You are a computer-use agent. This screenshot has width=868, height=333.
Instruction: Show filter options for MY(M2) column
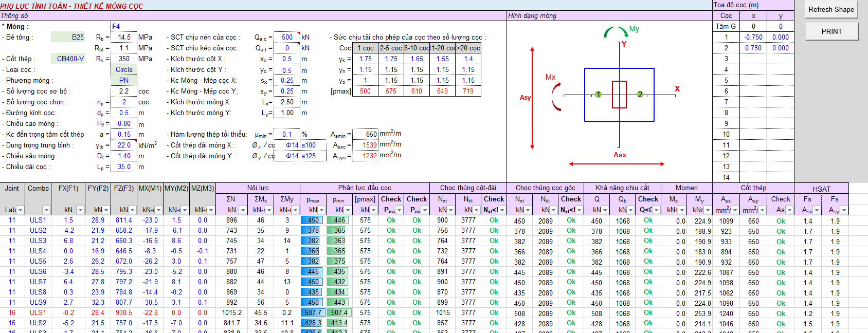tap(185, 210)
